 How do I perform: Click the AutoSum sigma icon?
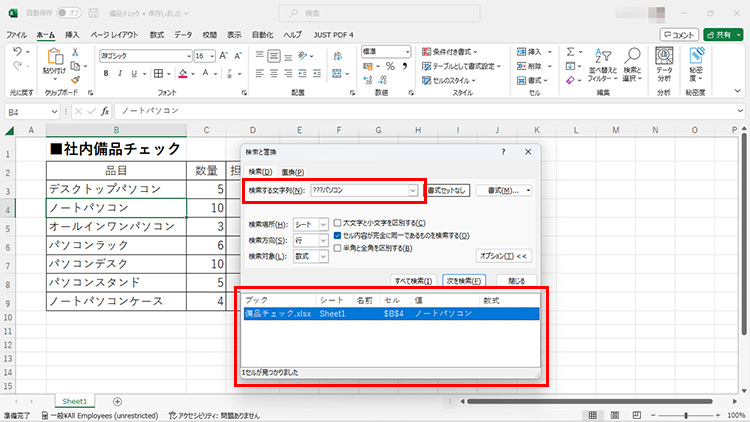(569, 51)
